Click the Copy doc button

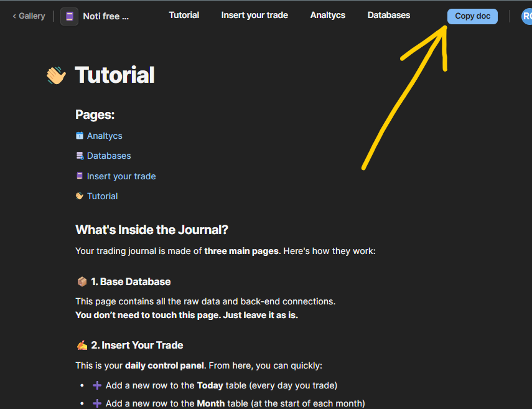472,16
